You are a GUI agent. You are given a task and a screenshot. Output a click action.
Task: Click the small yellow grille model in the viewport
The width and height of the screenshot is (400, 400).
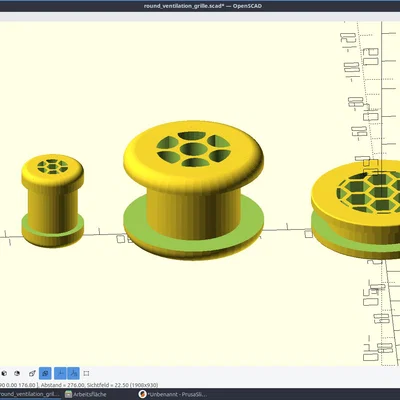(53, 201)
